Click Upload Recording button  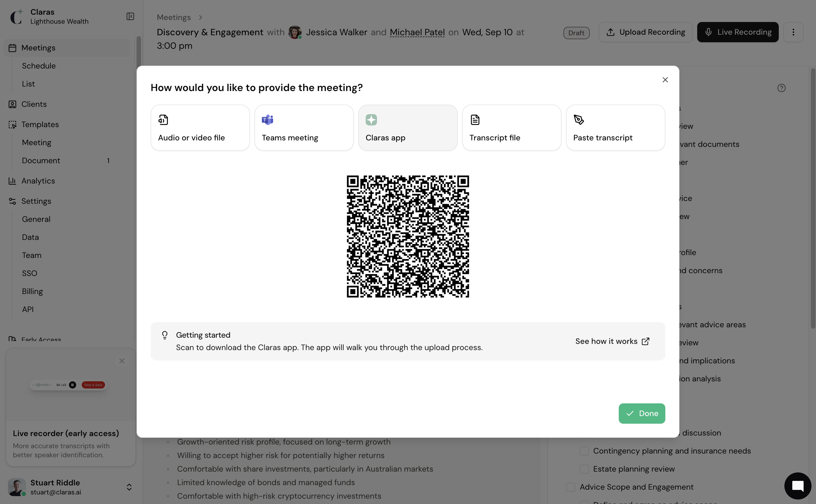click(645, 32)
